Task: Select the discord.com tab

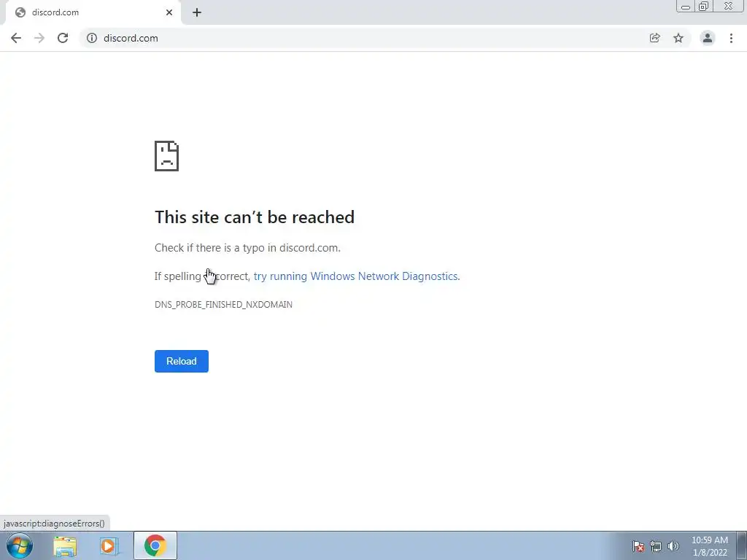Action: (93, 13)
